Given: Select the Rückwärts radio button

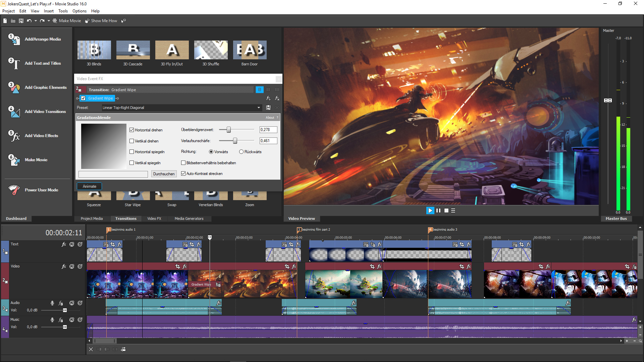Looking at the screenshot, I should coord(241,152).
